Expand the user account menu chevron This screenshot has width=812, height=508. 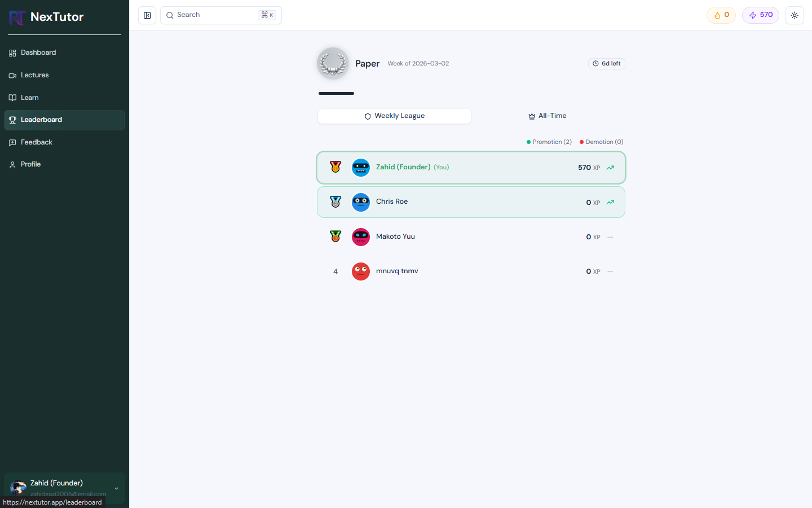(x=116, y=488)
